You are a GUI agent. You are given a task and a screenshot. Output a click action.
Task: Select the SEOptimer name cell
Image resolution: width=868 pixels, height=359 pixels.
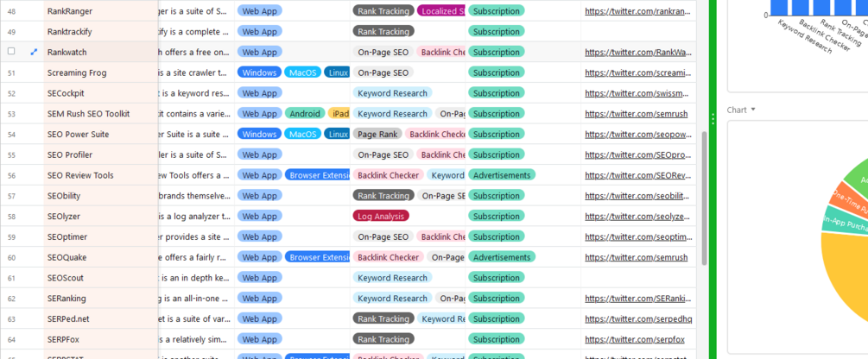101,236
